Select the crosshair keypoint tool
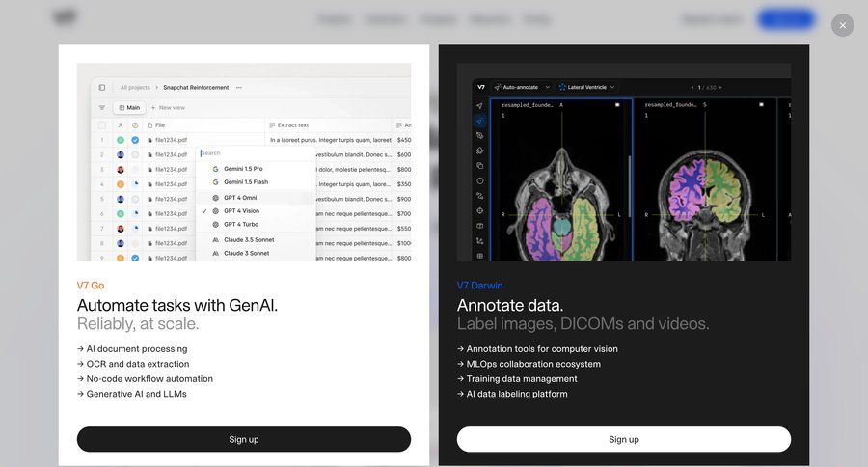Viewport: 868px width, 467px height. (479, 210)
